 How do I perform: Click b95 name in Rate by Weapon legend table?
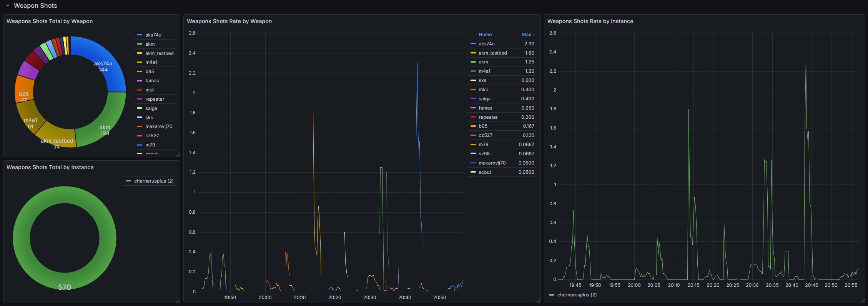point(483,126)
